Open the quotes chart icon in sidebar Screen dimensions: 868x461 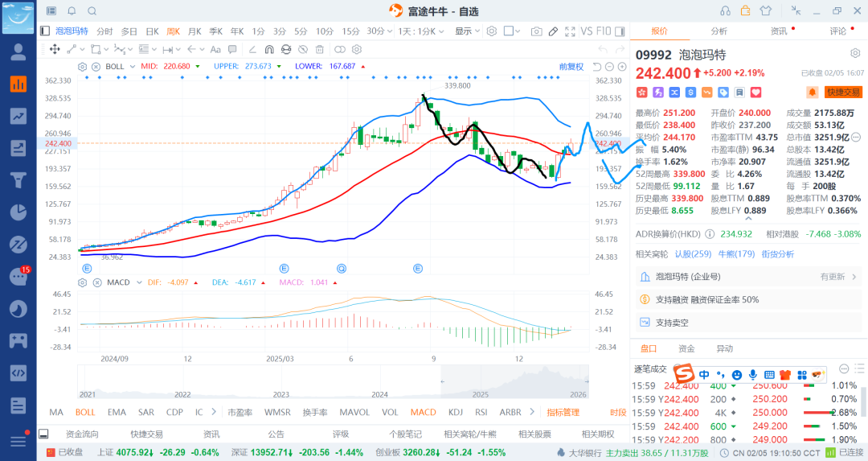(18, 83)
